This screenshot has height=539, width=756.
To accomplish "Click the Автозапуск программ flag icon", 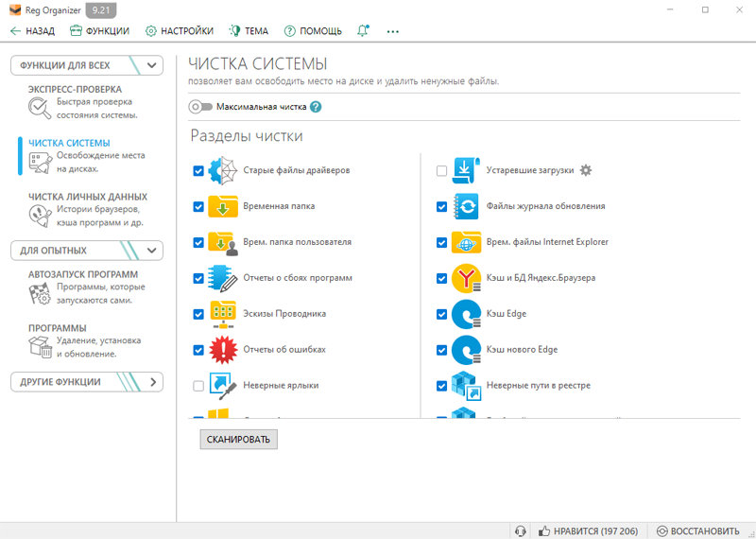I will (40, 293).
